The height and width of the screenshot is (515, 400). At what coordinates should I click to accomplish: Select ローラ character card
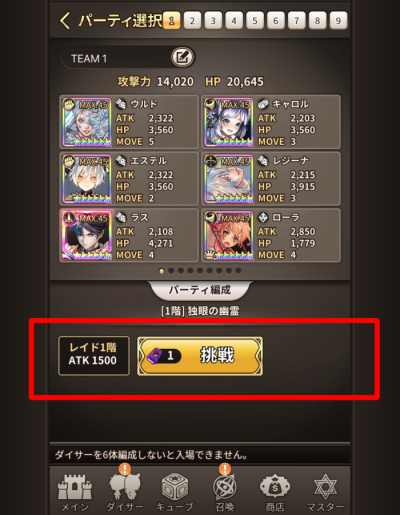[271, 235]
